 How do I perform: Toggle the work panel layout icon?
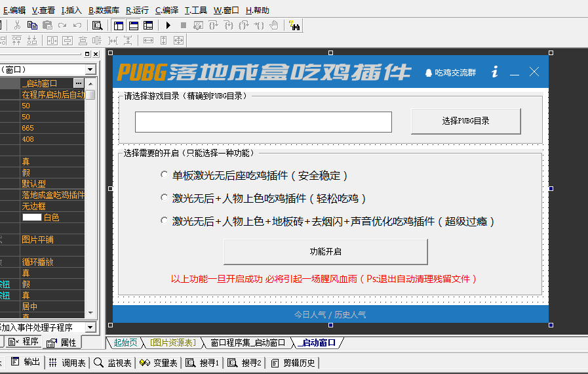(x=119, y=25)
